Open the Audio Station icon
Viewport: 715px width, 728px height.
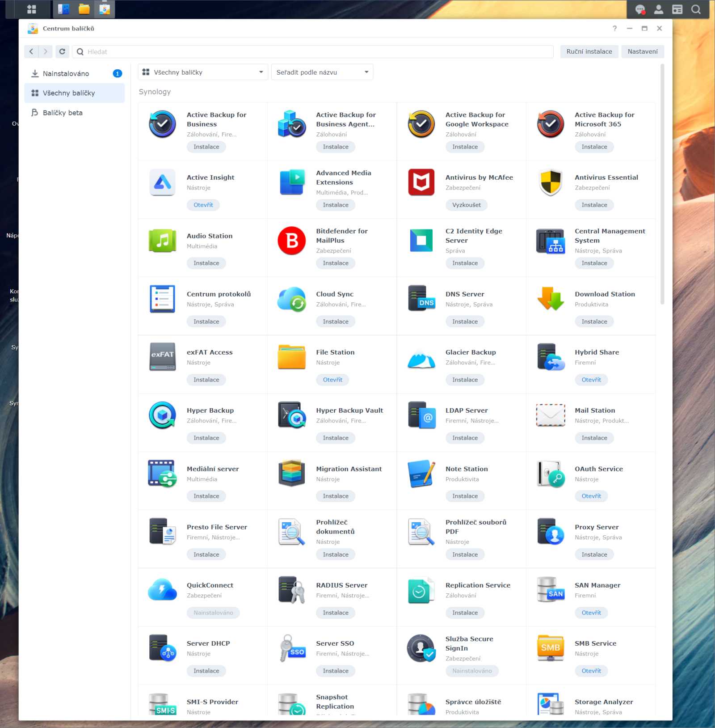point(162,241)
